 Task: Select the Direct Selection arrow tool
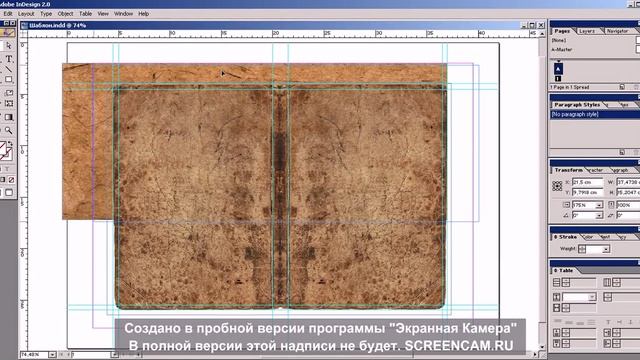click(9, 46)
